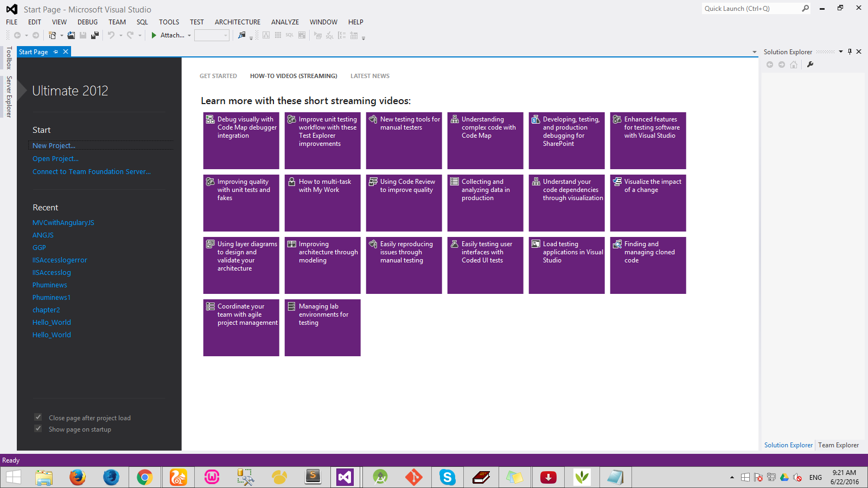This screenshot has height=488, width=868.
Task: Click the Home icon in Solution Explorer
Action: [794, 64]
